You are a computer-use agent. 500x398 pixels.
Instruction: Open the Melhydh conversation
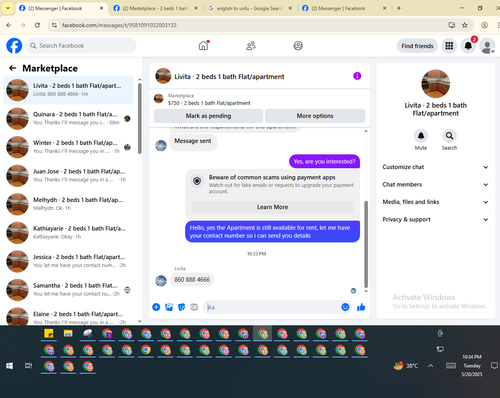point(68,204)
